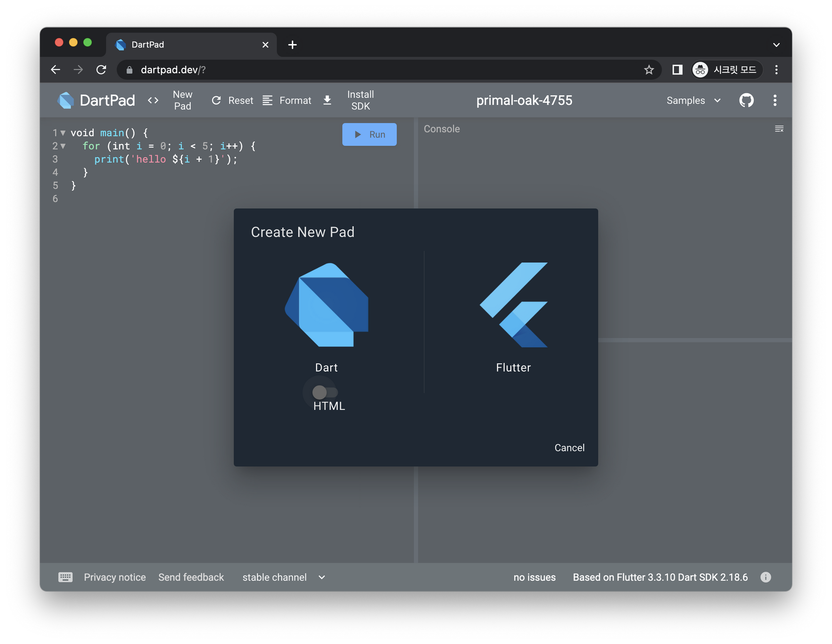Open the GitHub repository icon
832x644 pixels.
(746, 100)
